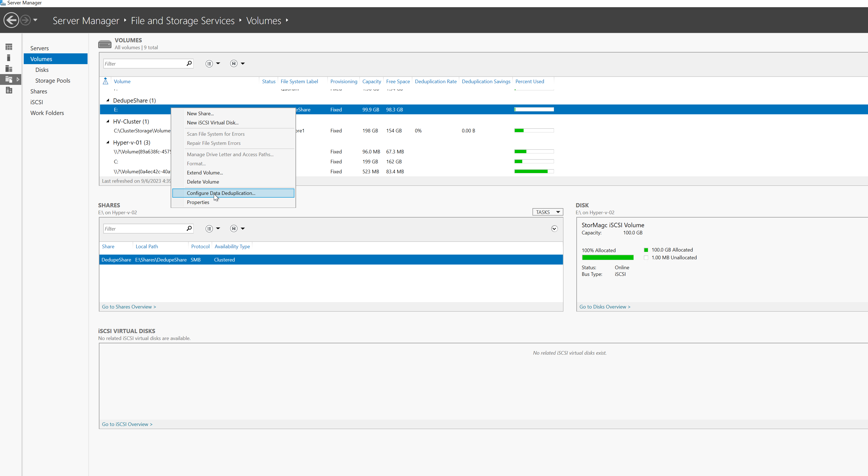Follow the Go to iSCSI Overview link

pos(127,424)
